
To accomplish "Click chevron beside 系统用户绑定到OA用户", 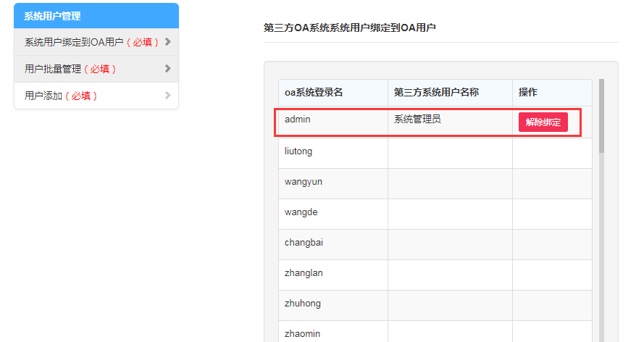I will click(x=167, y=42).
